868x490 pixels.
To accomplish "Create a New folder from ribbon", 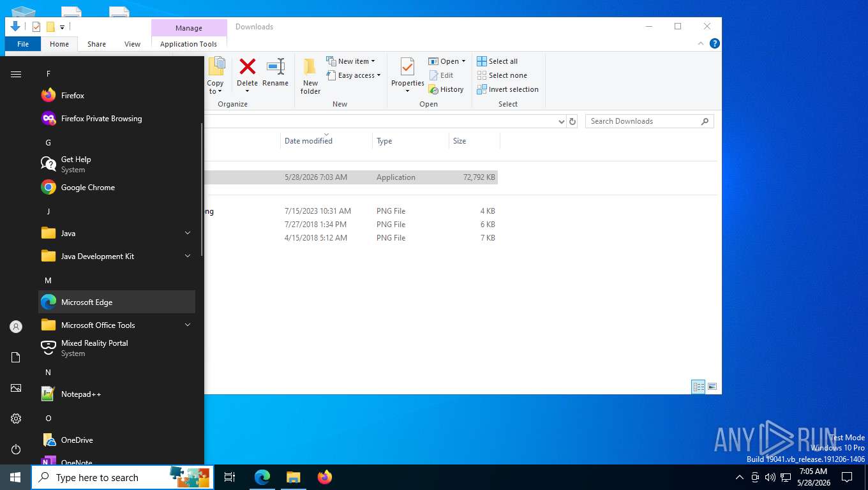I will [310, 76].
